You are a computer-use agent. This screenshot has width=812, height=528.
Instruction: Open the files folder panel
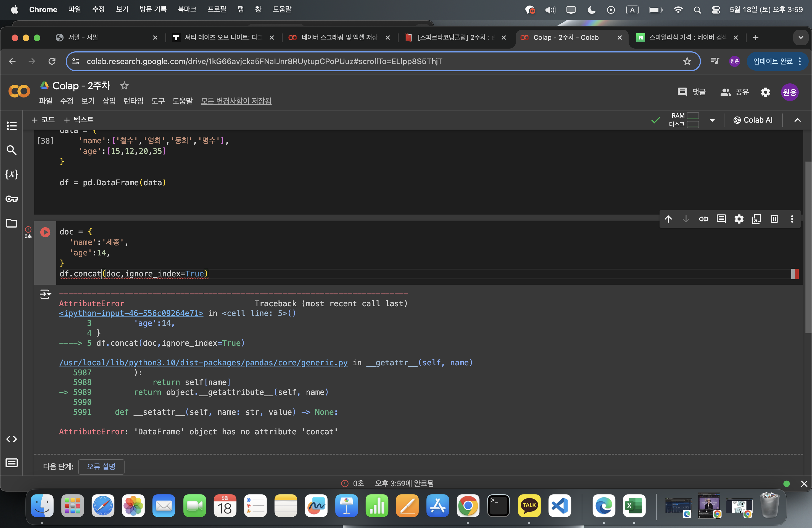pyautogui.click(x=12, y=223)
